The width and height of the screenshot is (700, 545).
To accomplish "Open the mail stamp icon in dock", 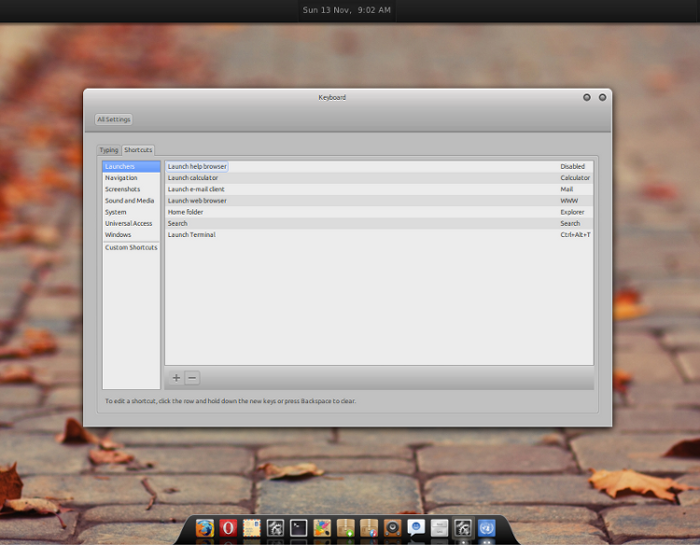I will (x=252, y=528).
